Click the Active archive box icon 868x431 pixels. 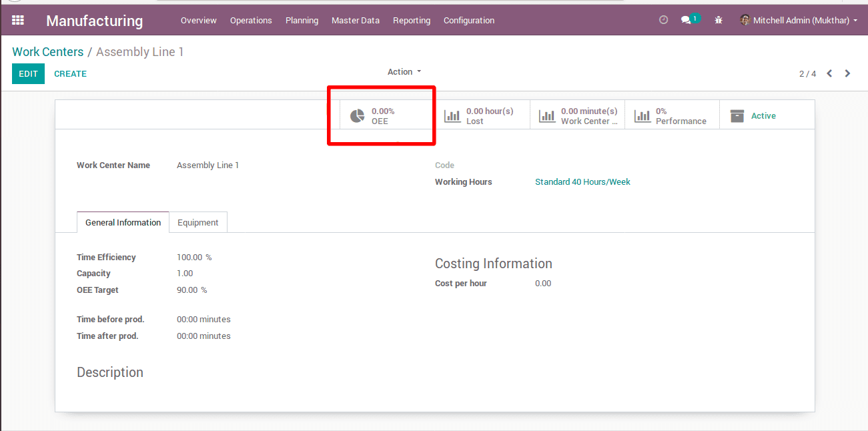coord(737,116)
